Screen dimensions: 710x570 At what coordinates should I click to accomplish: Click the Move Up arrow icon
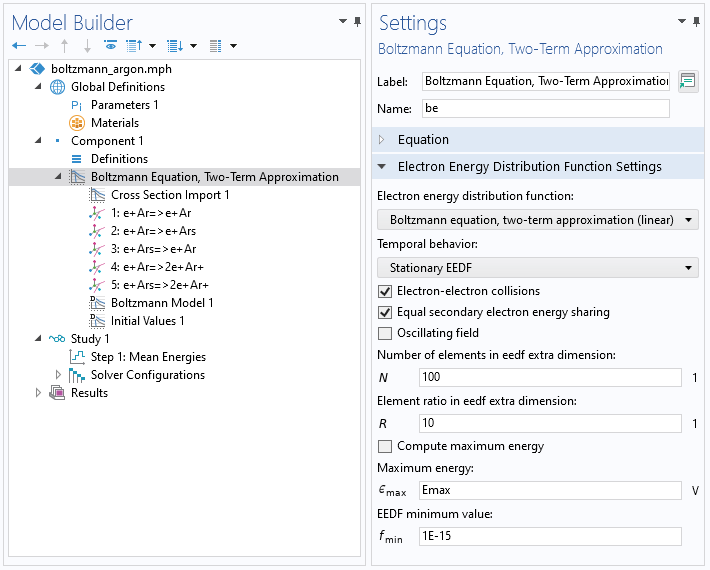click(64, 46)
